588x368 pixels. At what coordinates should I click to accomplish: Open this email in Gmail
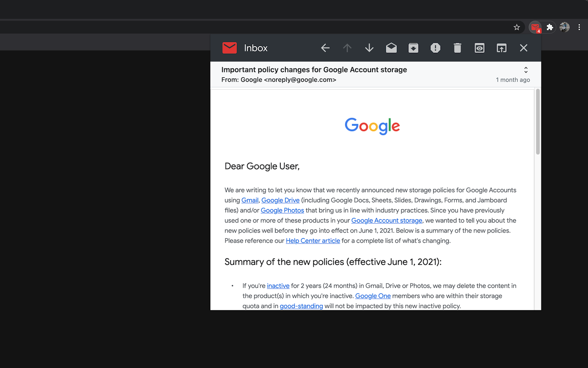pyautogui.click(x=501, y=48)
